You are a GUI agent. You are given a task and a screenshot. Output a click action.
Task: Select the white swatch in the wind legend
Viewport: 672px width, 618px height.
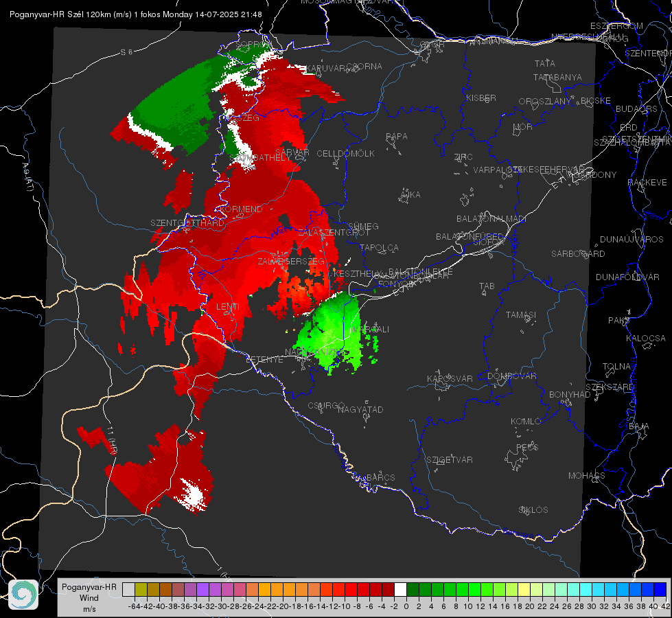pyautogui.click(x=400, y=589)
